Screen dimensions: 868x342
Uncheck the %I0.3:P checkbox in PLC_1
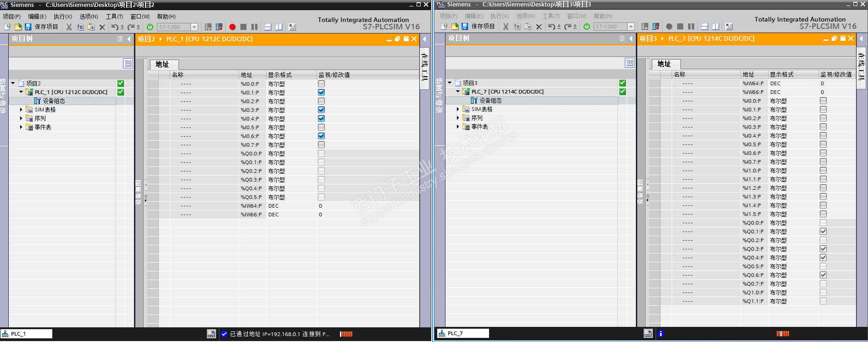(321, 110)
